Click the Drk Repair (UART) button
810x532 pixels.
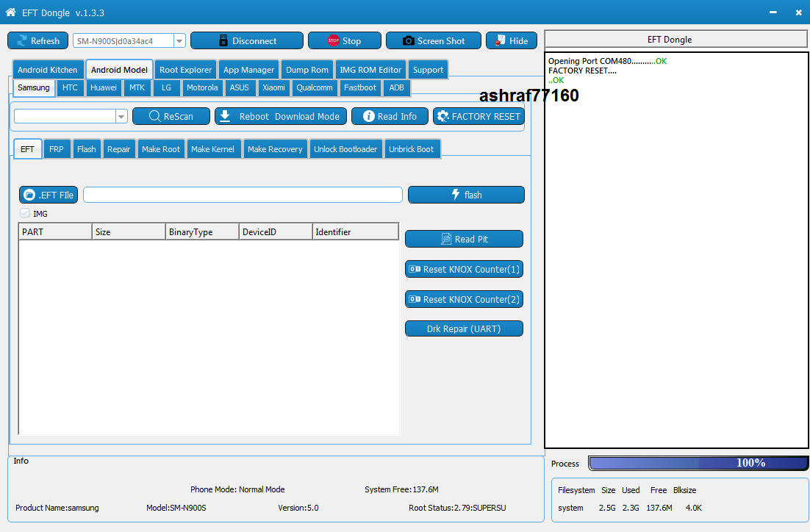click(x=464, y=328)
